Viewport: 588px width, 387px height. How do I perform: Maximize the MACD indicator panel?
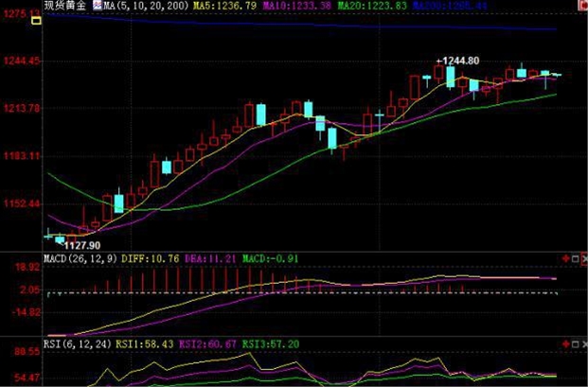point(576,258)
